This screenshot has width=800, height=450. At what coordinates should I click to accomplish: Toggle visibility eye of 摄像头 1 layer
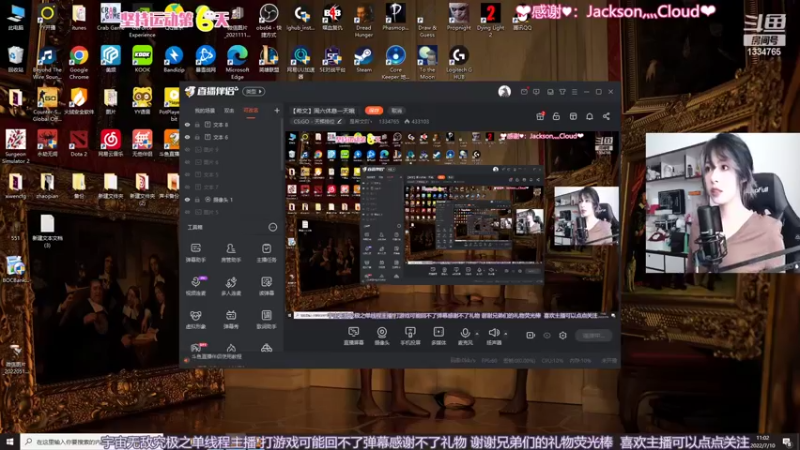point(187,199)
